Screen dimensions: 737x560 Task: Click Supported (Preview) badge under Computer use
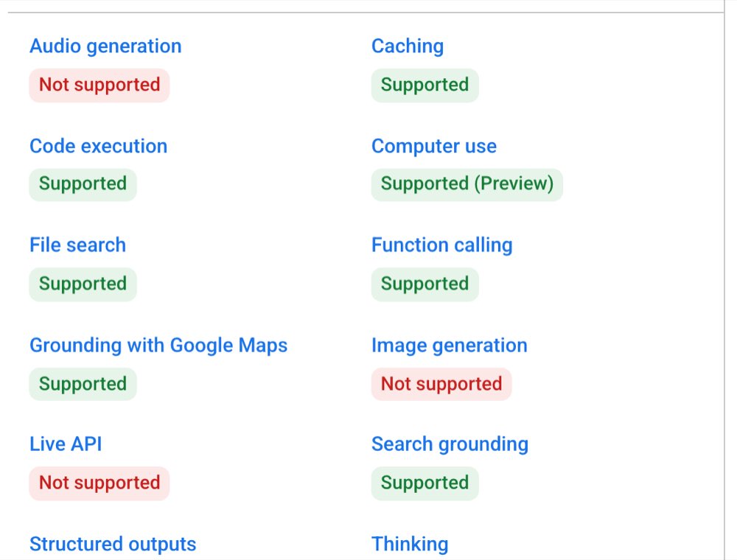(467, 185)
